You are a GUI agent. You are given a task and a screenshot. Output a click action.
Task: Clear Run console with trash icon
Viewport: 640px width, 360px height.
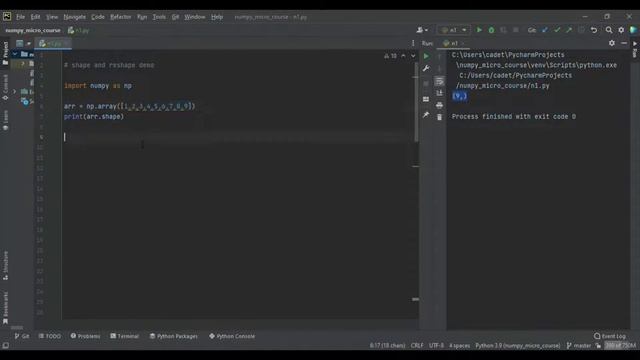(x=439, y=117)
